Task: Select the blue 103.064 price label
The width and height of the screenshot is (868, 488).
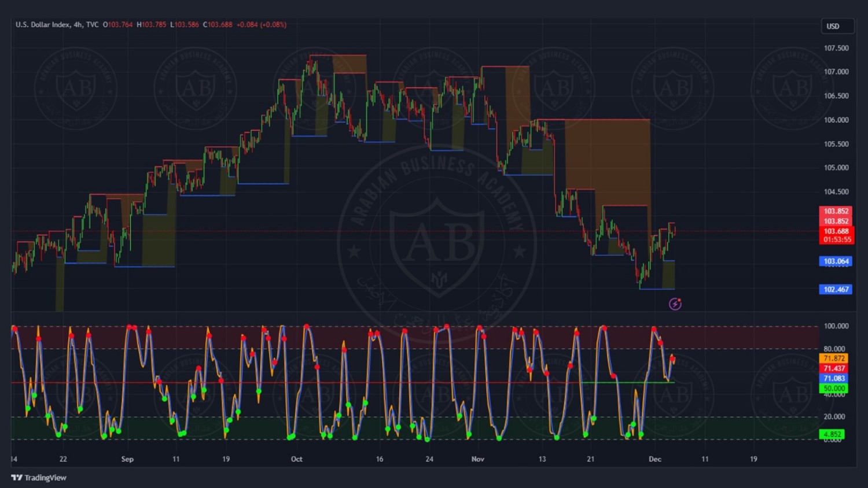Action: tap(836, 261)
